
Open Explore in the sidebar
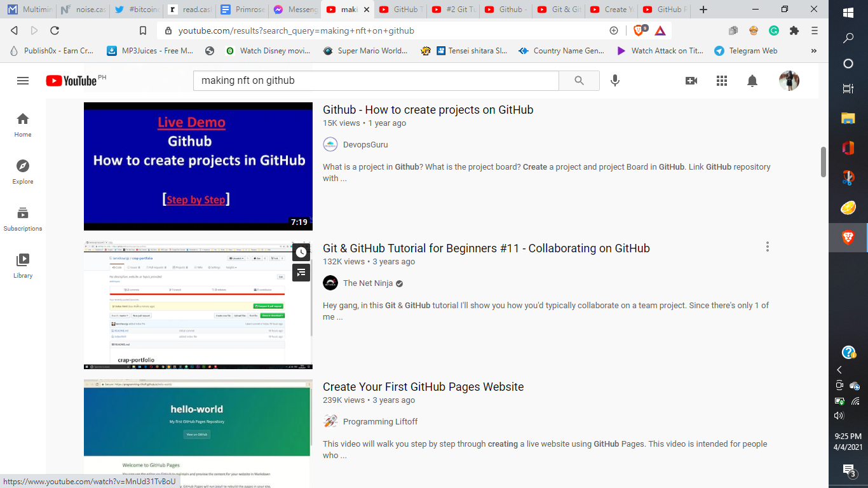[23, 172]
